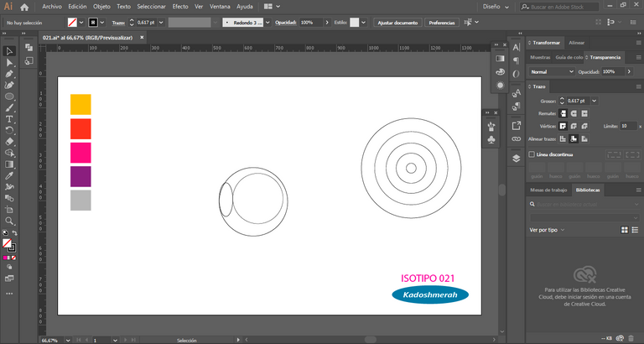Open the zoom level dropdown 66,67%

pyautogui.click(x=68, y=341)
